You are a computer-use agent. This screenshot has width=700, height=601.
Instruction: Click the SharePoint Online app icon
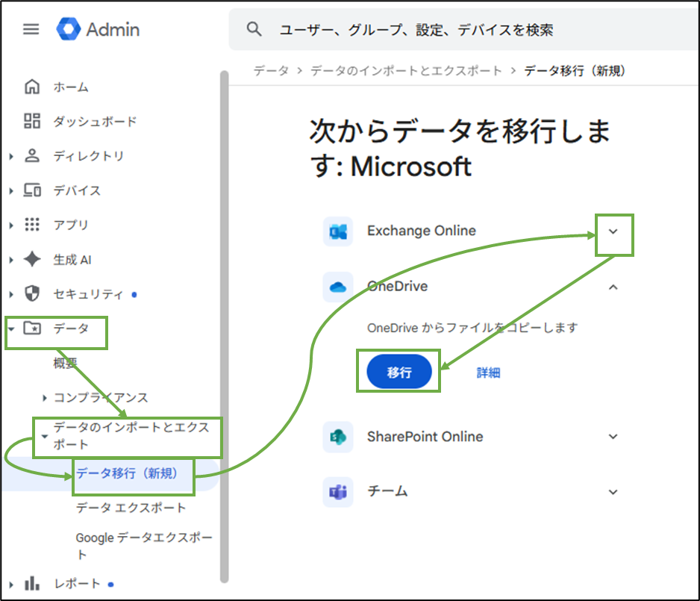pos(338,437)
